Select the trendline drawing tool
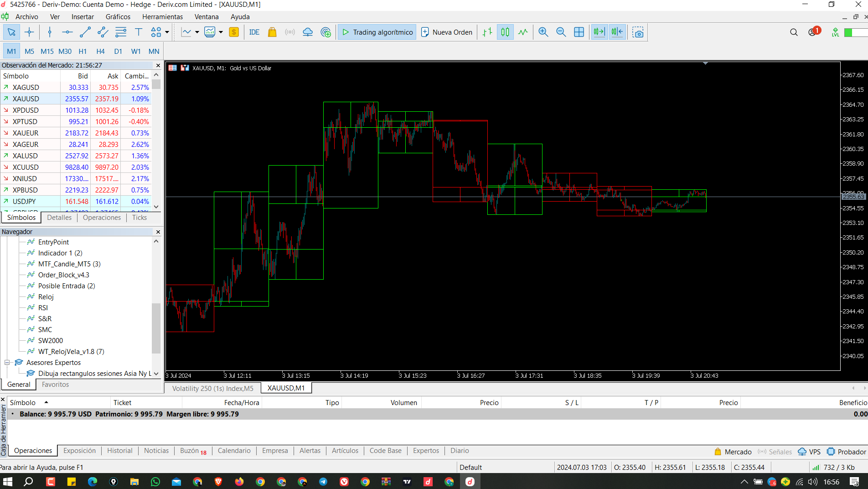The height and width of the screenshot is (489, 868). [85, 32]
